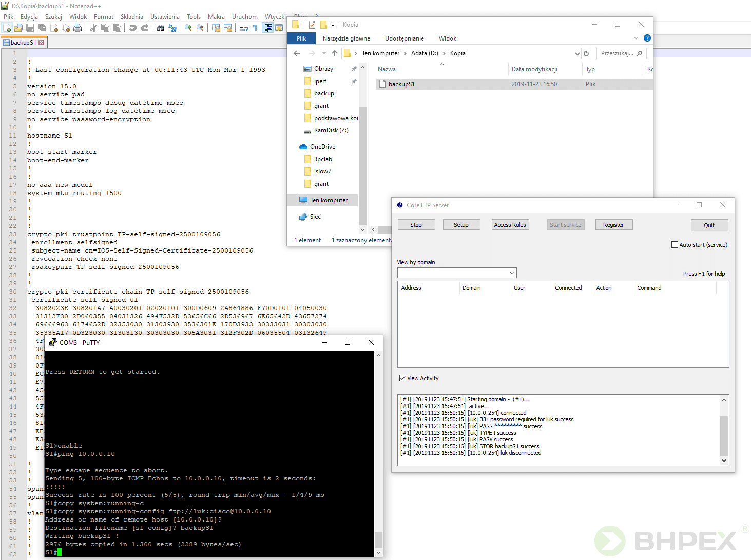This screenshot has height=560, width=751.
Task: Refresh the Explorer folder view
Action: click(x=586, y=53)
